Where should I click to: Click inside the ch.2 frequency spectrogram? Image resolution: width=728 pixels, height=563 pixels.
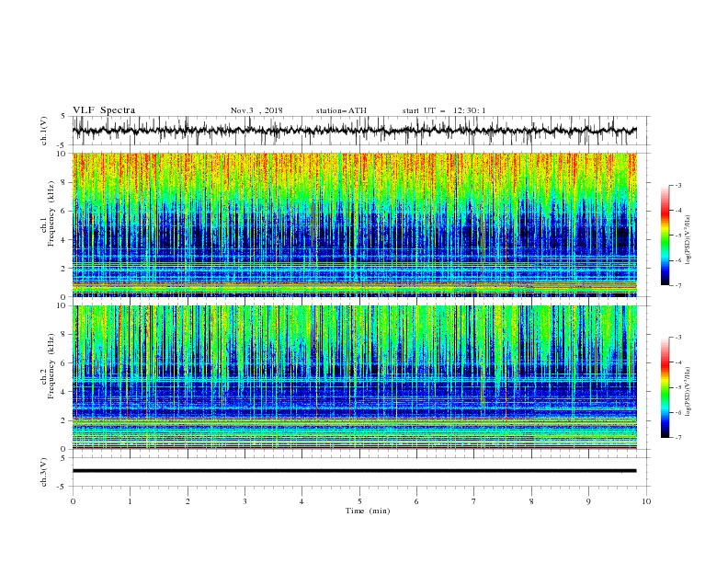[354, 377]
